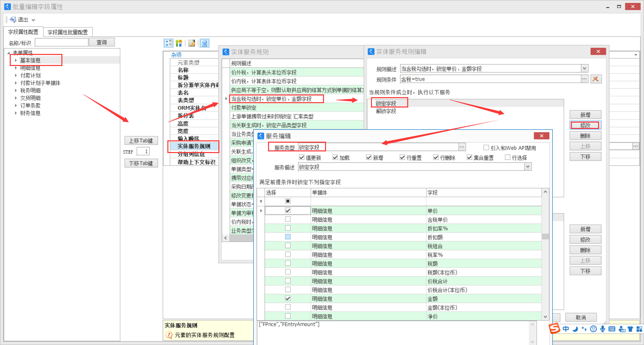Uncheck the 单价 field row checkbox
The height and width of the screenshot is (345, 644).
tap(288, 210)
